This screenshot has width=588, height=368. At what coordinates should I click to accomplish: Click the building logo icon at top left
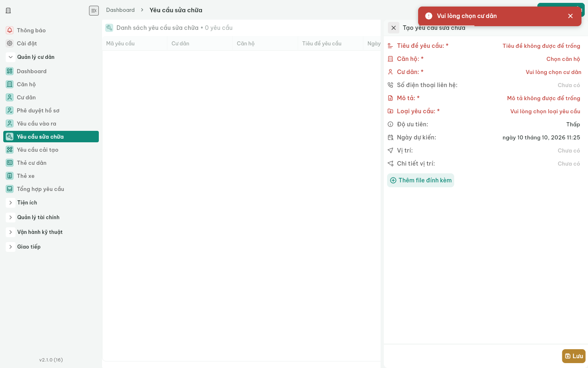(x=8, y=11)
